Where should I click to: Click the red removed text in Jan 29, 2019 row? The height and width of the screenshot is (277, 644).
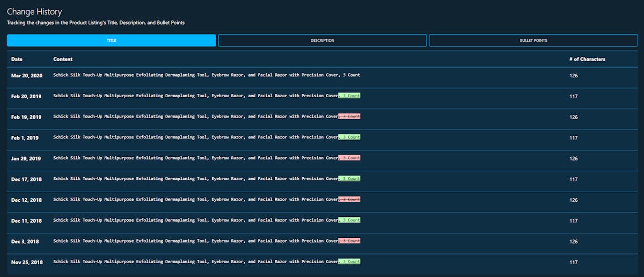[349, 158]
